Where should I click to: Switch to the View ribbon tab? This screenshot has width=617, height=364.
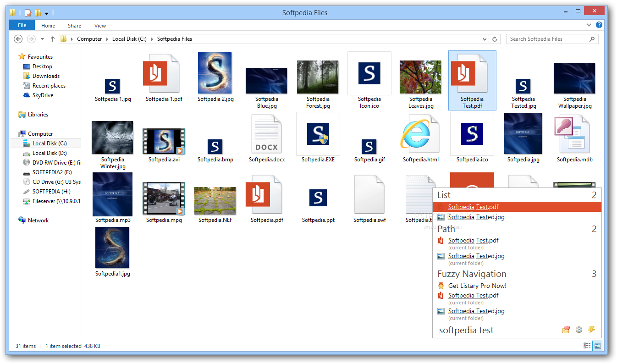tap(100, 26)
